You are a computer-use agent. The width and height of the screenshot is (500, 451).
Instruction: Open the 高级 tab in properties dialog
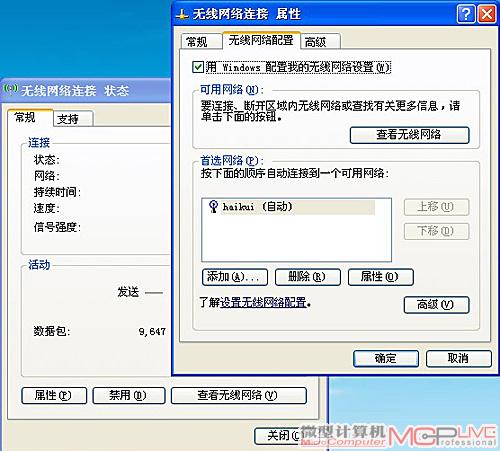click(320, 42)
